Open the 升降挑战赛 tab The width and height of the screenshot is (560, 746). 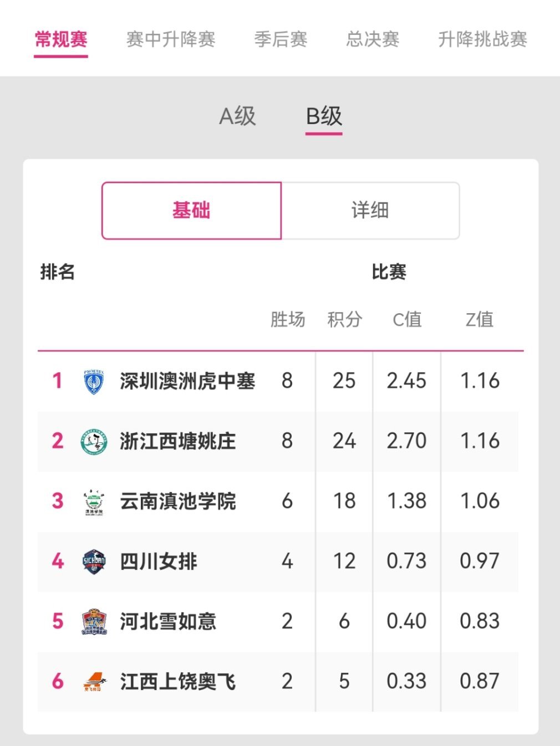point(482,39)
